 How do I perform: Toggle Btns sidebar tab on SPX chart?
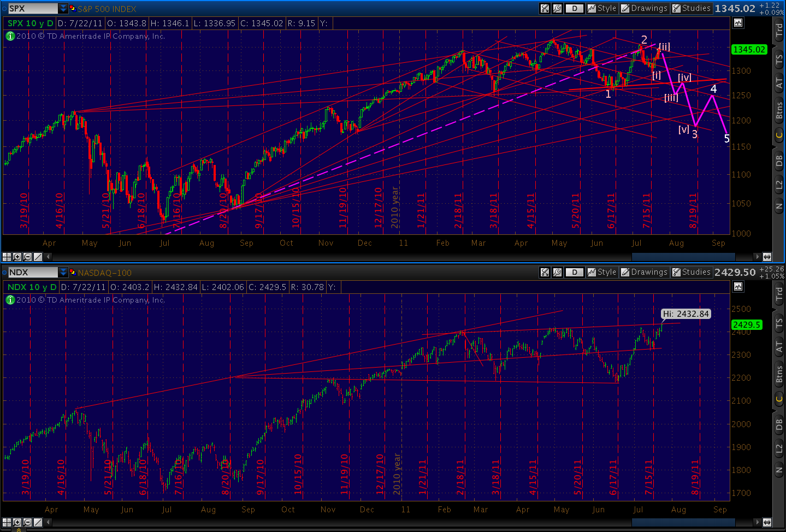779,110
